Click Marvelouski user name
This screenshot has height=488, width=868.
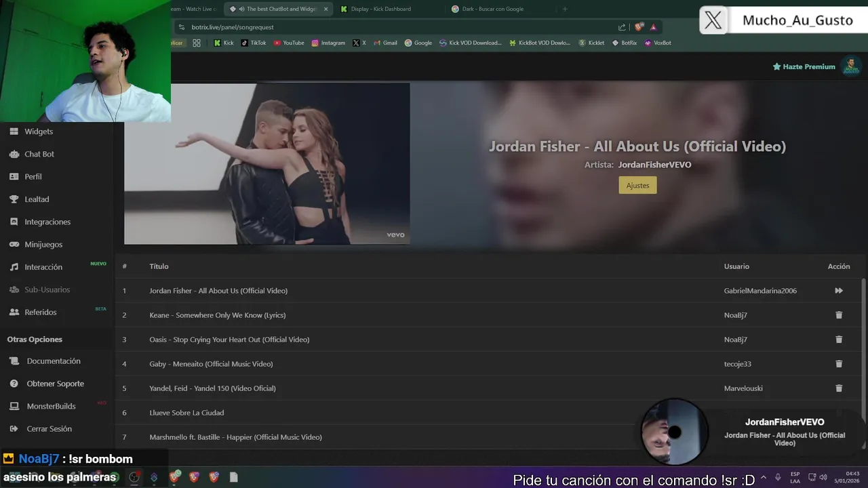click(743, 388)
